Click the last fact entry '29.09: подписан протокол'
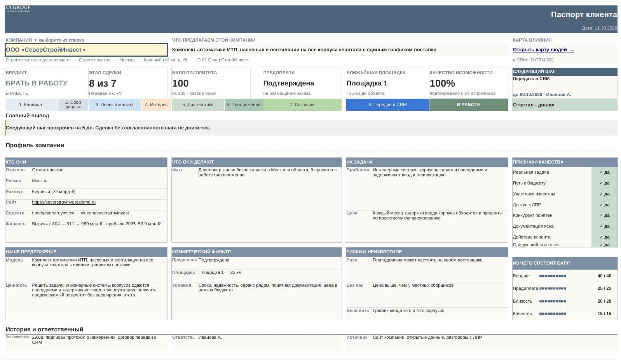Screen dimensions: 621x364 pos(94,340)
